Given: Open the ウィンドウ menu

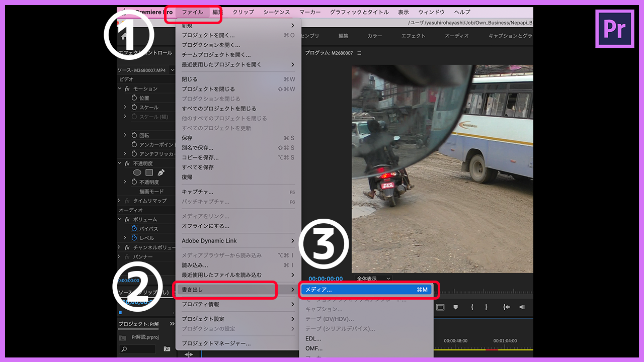Looking at the screenshot, I should (432, 12).
